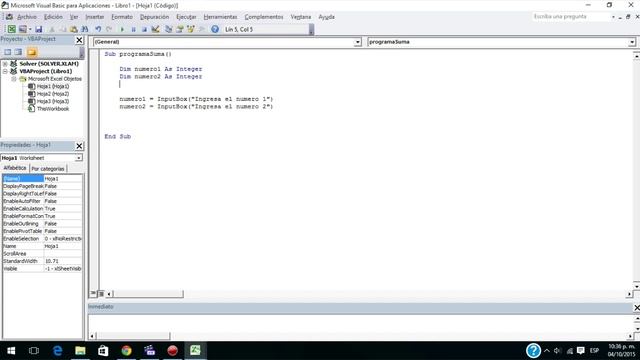Open the Edición menu
The image size is (640, 360).
53,17
